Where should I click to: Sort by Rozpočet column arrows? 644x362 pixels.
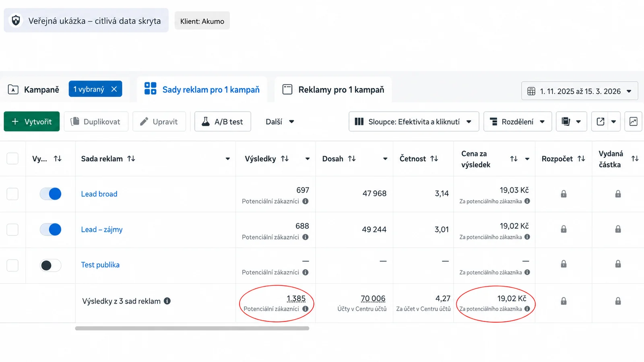click(581, 158)
